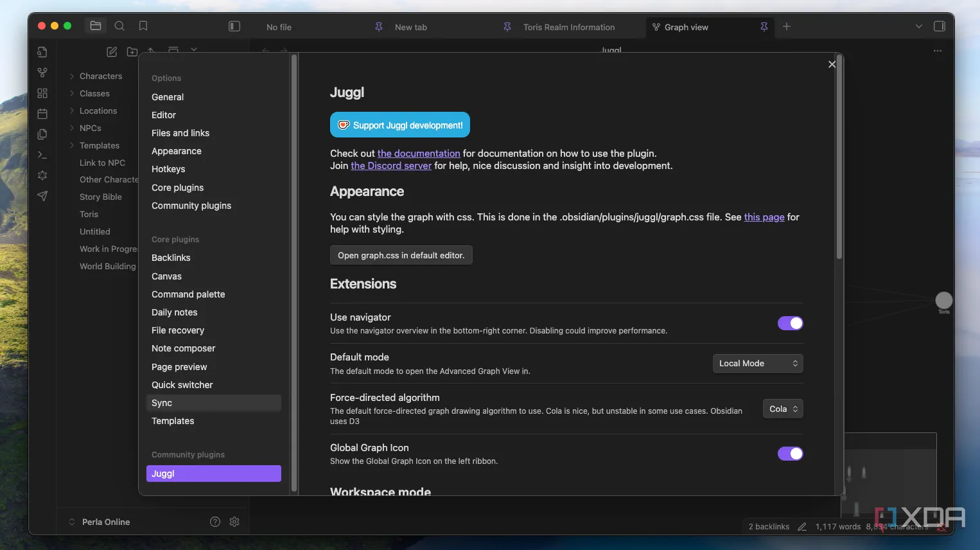
Task: Open the documentation link
Action: 419,154
